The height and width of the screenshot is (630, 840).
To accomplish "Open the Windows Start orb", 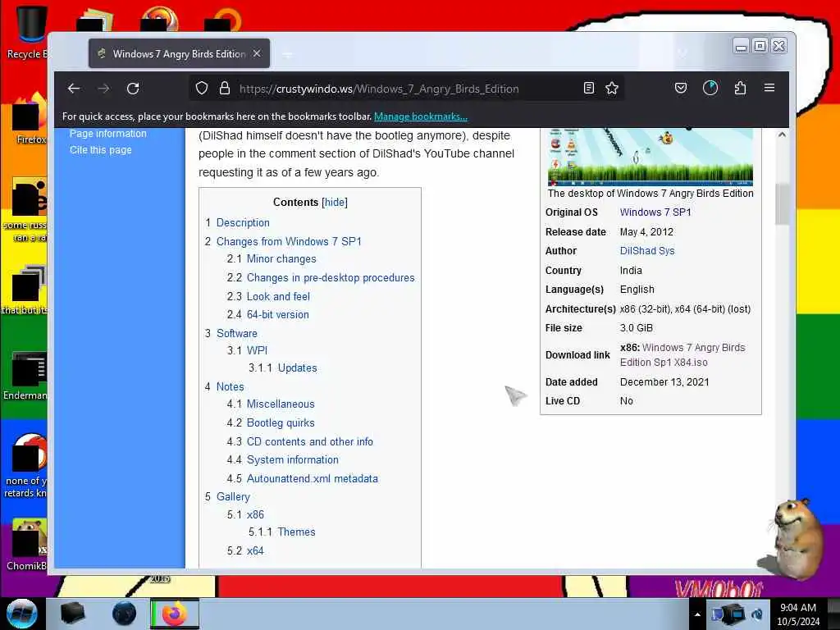I will coord(22,614).
